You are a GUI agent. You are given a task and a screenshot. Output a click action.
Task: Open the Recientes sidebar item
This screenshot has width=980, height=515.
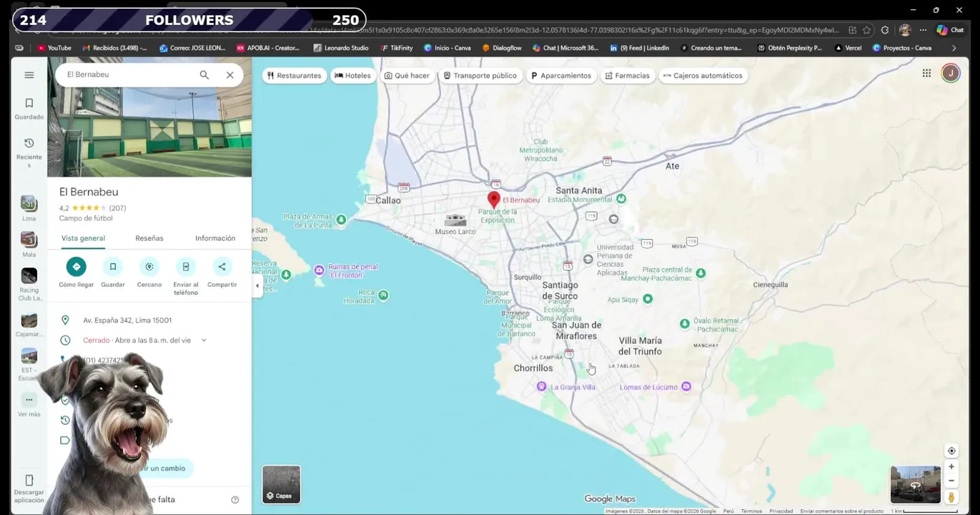point(29,153)
